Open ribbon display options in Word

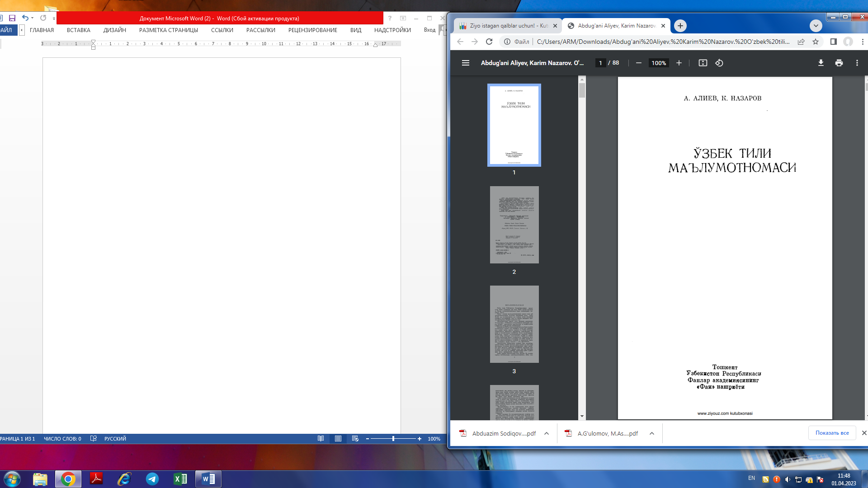point(403,18)
